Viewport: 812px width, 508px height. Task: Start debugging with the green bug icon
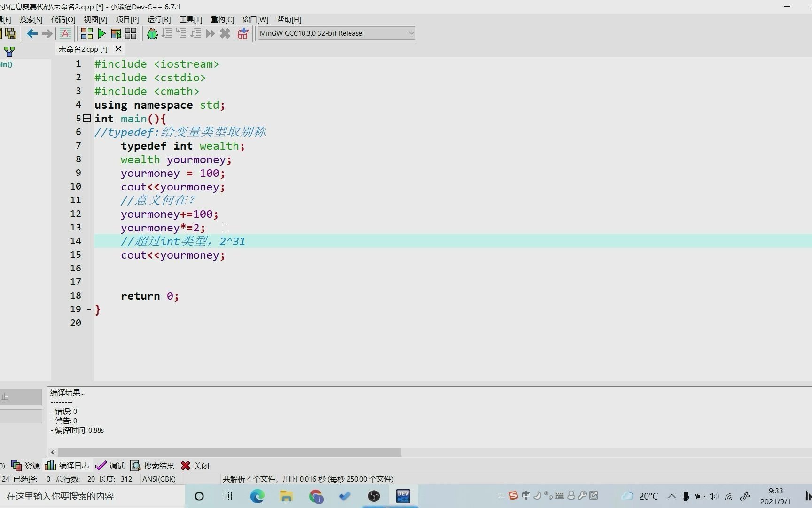click(x=152, y=33)
